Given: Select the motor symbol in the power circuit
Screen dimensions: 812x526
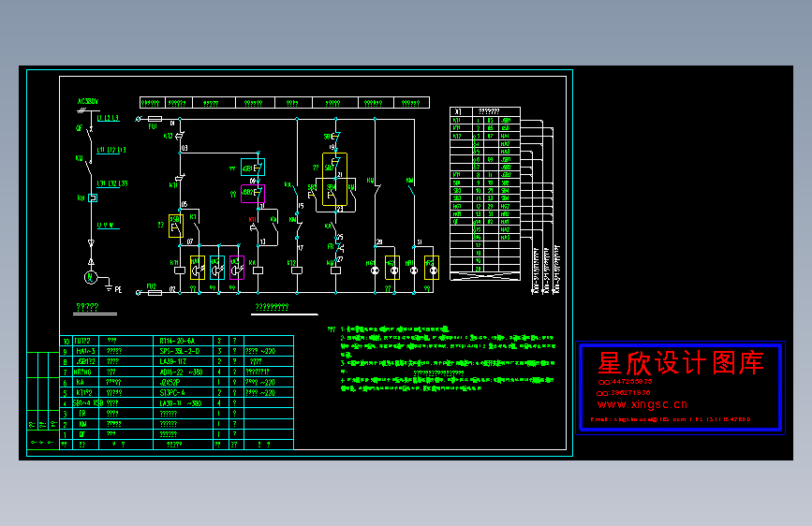Looking at the screenshot, I should pyautogui.click(x=91, y=278).
